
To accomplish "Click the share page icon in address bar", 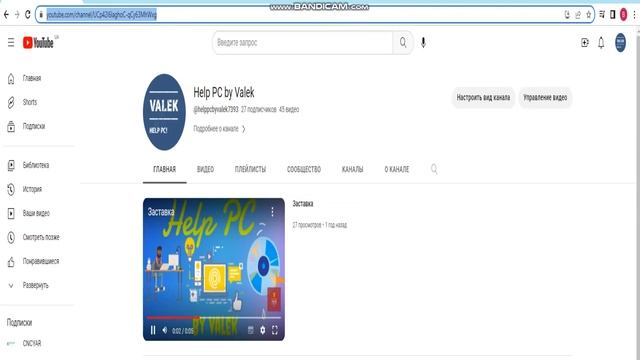I will 578,15.
